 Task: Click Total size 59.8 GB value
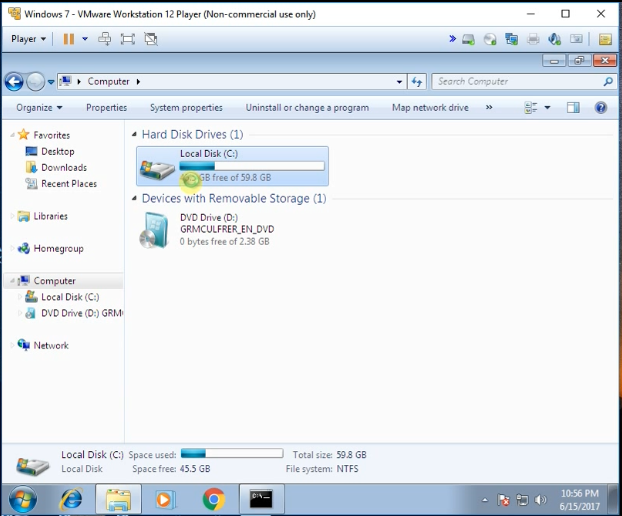(351, 455)
